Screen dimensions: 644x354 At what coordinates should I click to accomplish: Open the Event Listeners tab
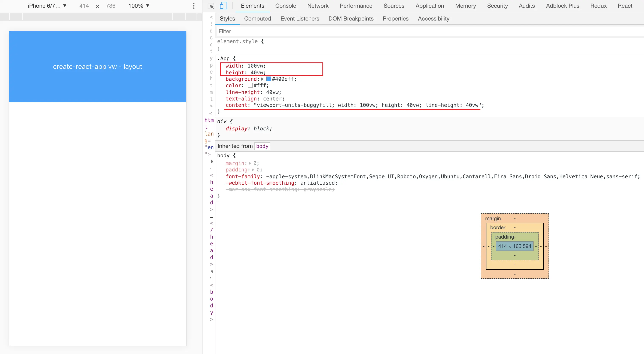(300, 18)
